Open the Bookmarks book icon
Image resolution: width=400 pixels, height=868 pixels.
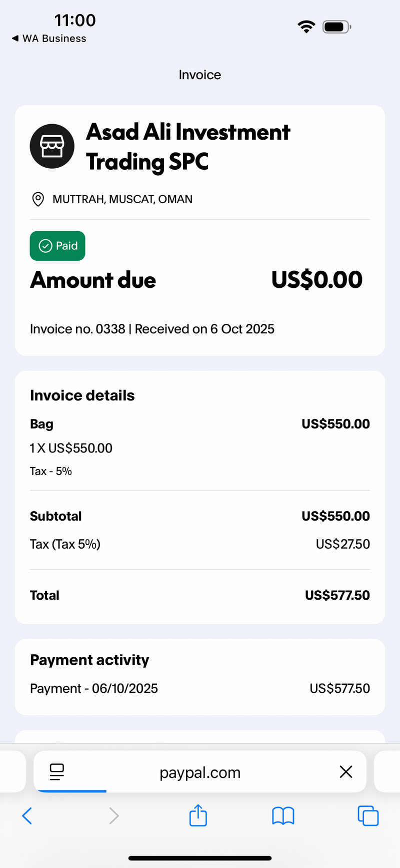pos(283,816)
